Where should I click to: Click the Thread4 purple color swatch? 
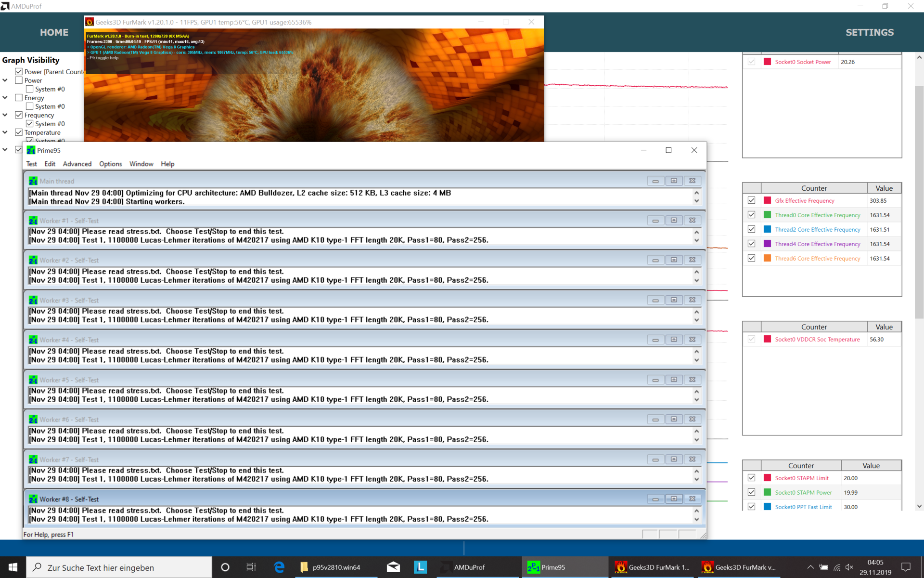[767, 244]
